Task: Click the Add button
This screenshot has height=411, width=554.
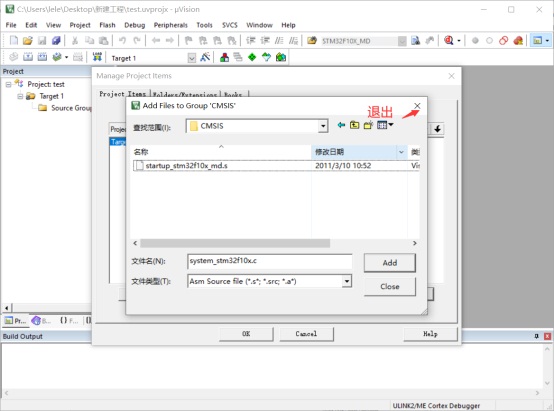Action: pos(390,263)
